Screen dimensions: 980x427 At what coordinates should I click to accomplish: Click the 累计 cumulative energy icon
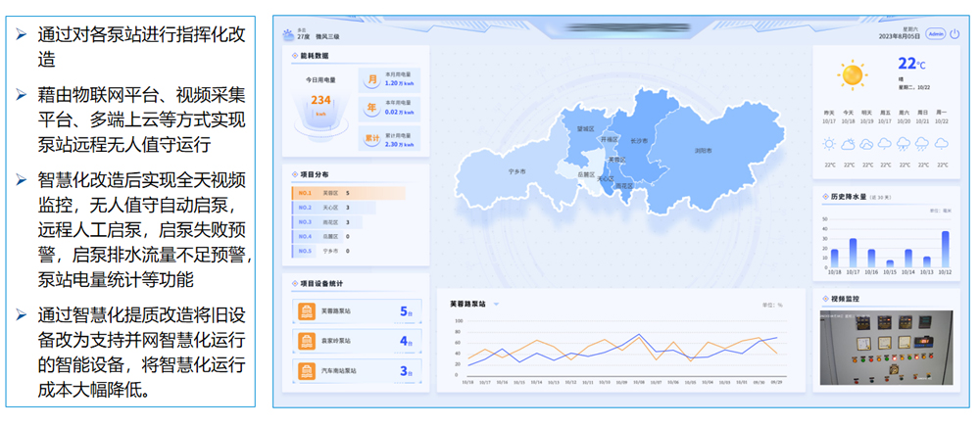(371, 138)
